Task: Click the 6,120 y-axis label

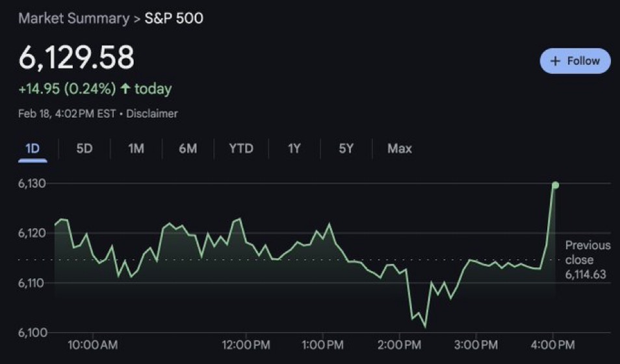Action: coord(32,233)
